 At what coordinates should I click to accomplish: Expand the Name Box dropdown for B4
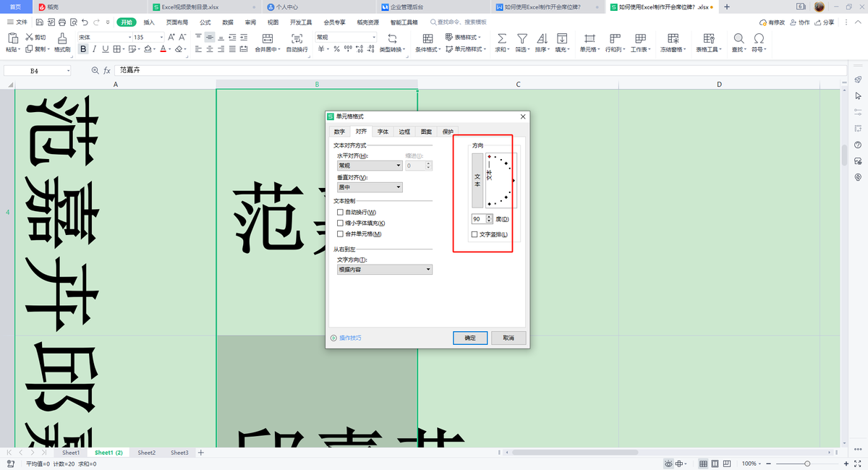click(69, 71)
